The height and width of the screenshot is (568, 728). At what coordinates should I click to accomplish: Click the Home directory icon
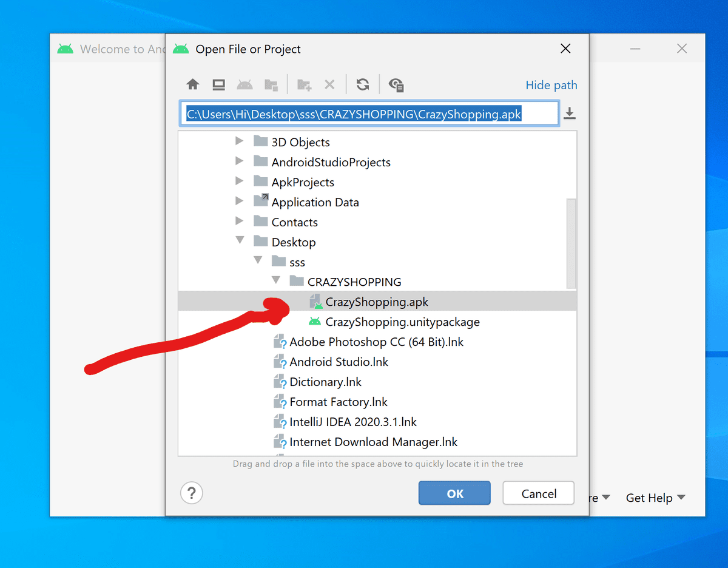pos(193,85)
